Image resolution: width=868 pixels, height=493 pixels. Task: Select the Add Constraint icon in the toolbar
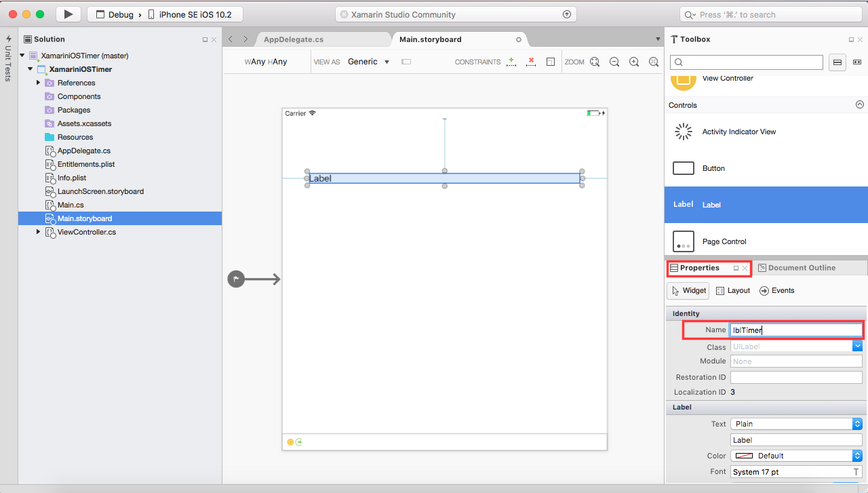[x=511, y=61]
